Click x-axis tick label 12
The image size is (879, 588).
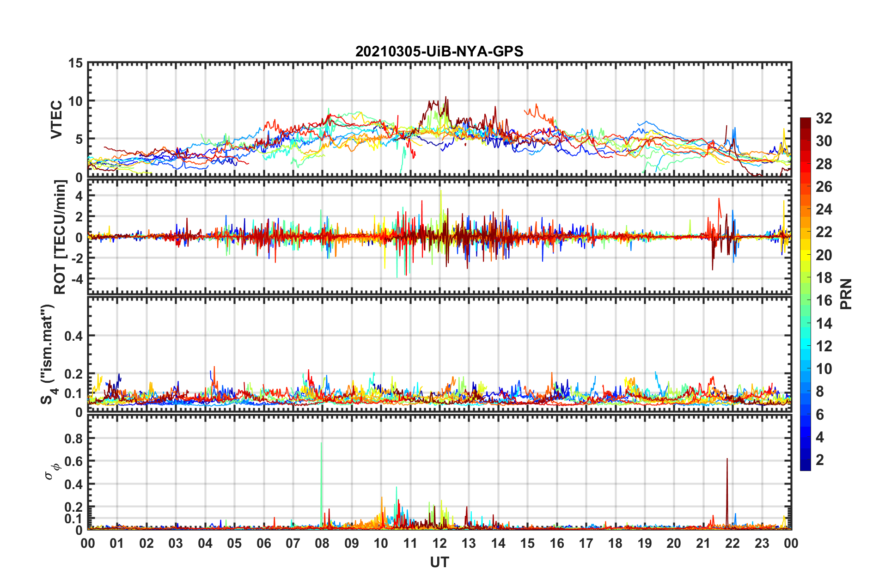439,543
